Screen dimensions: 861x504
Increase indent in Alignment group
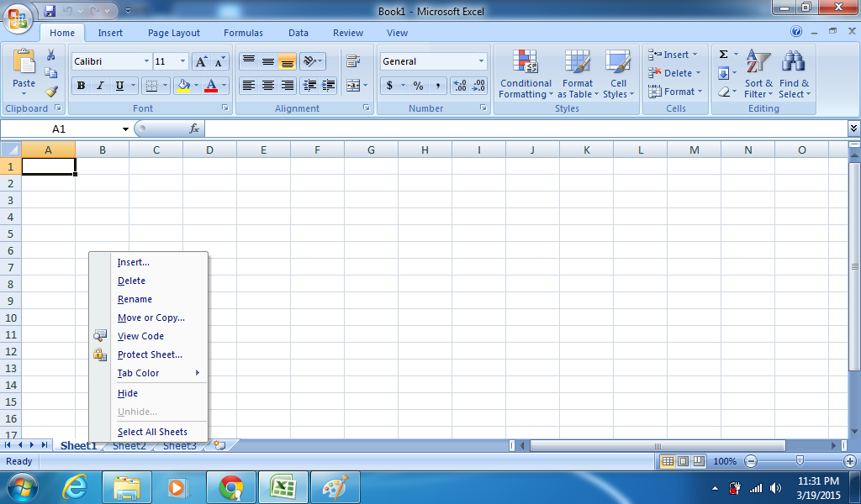(329, 86)
